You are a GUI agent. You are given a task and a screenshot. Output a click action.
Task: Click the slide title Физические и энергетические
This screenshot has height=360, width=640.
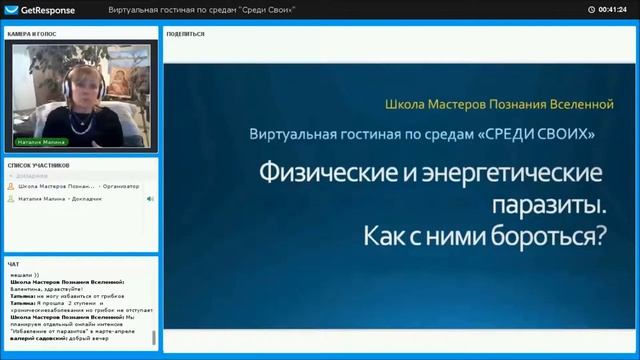[431, 173]
